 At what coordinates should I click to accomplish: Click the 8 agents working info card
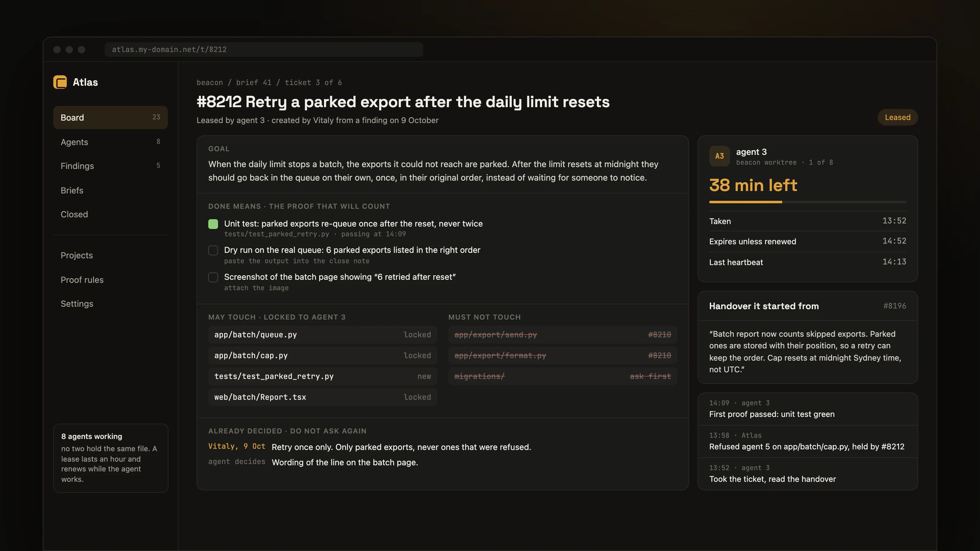110,458
